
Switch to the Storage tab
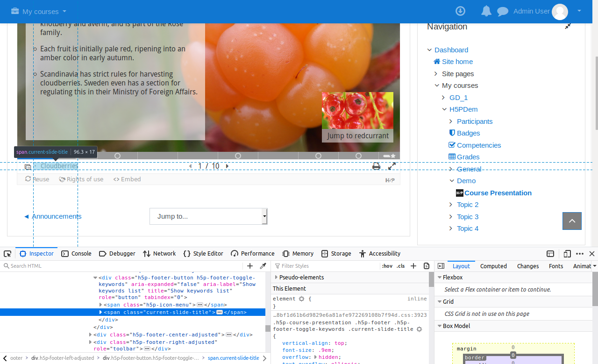(336, 254)
